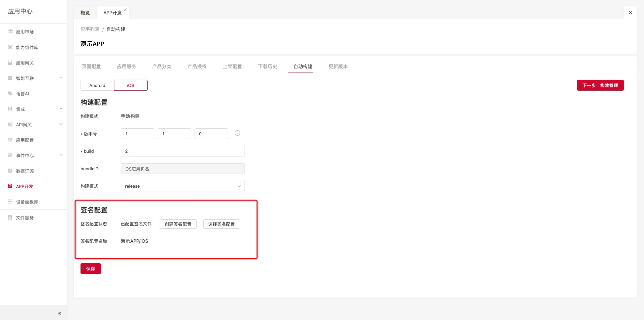644x320 pixels.
Task: Open the 概览 tab
Action: click(85, 13)
